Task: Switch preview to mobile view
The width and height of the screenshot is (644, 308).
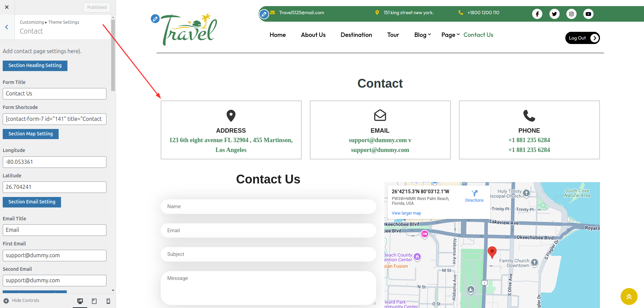Action: (x=108, y=301)
